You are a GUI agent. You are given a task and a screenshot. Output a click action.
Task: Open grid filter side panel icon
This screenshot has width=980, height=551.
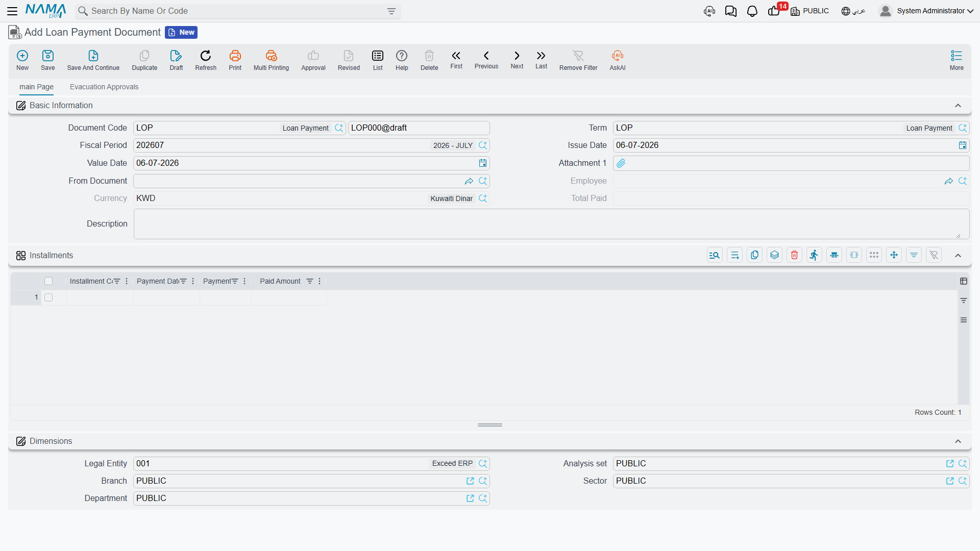(x=964, y=300)
